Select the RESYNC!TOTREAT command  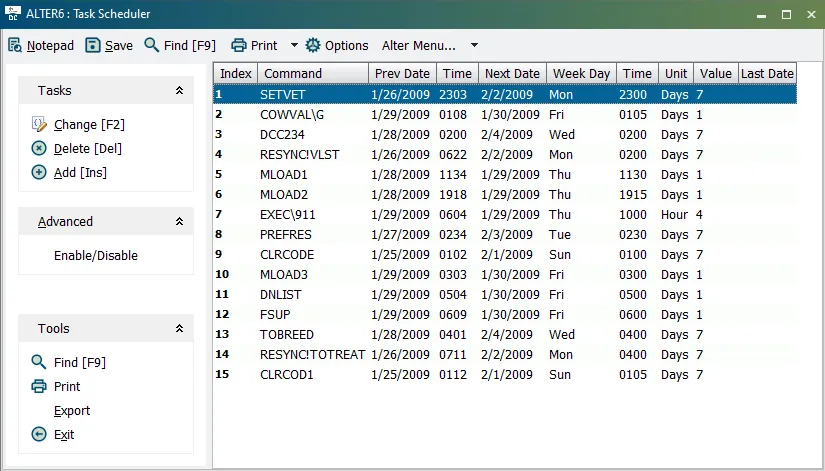313,355
